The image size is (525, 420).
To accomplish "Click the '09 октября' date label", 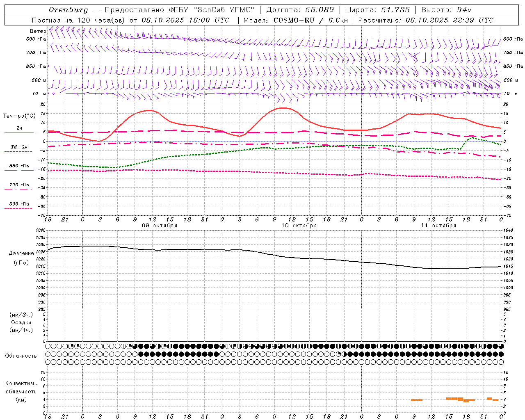I will [160, 226].
